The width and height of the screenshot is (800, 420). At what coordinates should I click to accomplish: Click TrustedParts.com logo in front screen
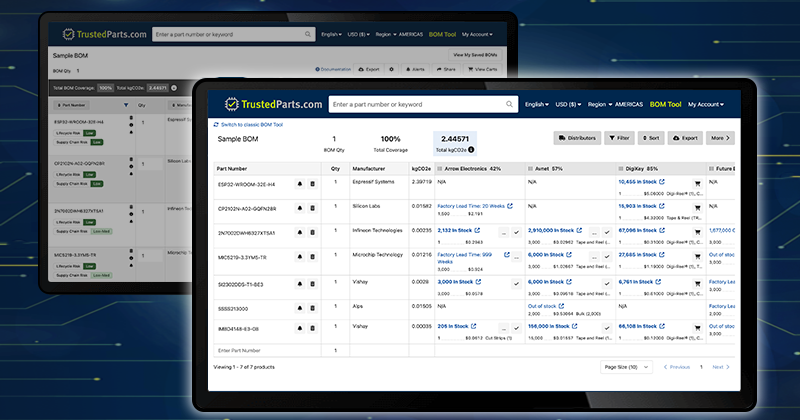[x=273, y=104]
